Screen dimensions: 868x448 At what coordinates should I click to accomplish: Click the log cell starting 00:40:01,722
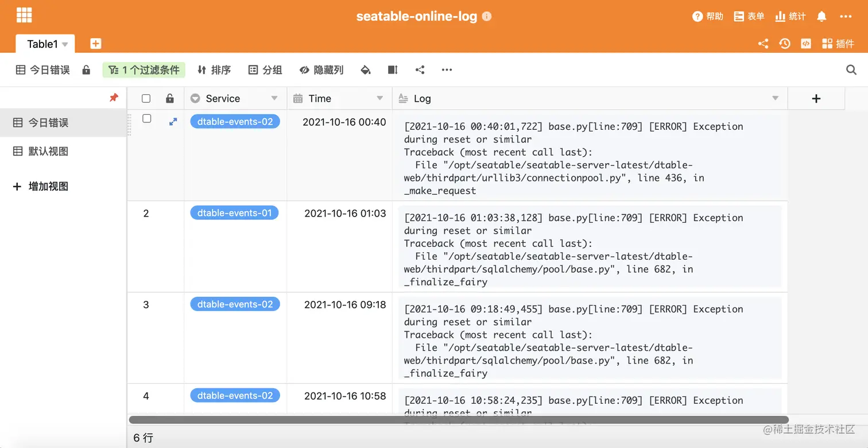pyautogui.click(x=590, y=156)
